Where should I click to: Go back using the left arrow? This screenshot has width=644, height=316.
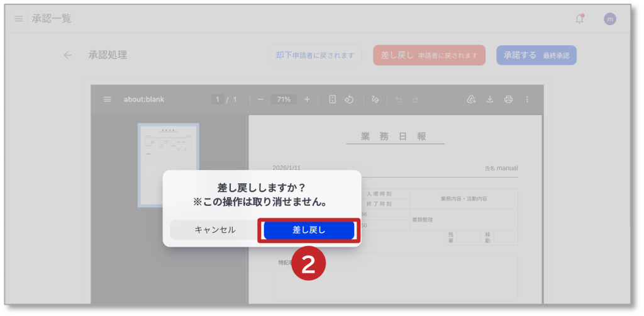coord(68,55)
